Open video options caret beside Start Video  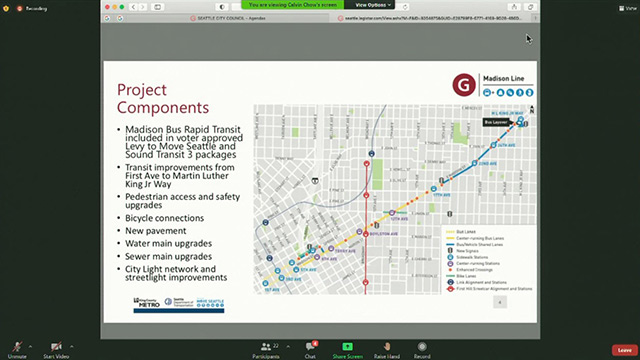(x=72, y=347)
